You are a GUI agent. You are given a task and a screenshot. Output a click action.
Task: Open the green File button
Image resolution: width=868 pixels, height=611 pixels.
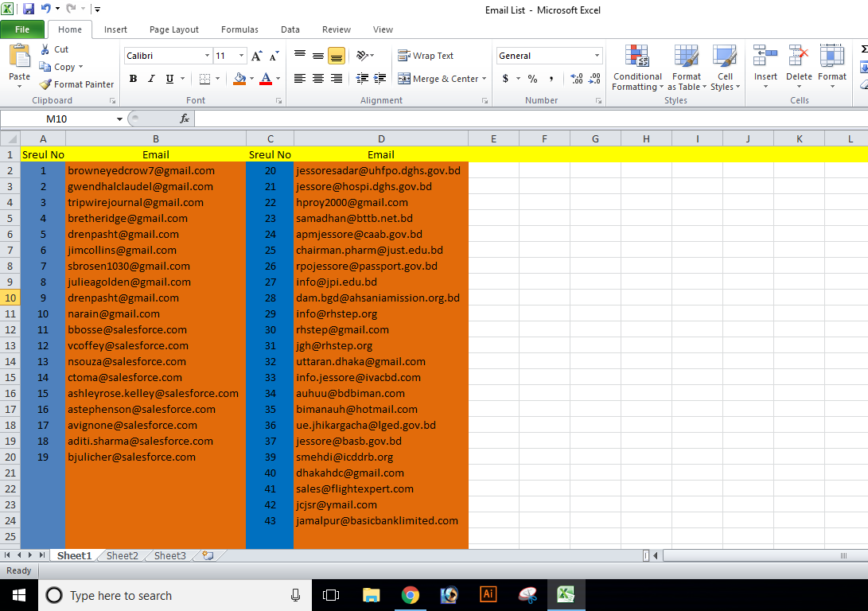(22, 29)
